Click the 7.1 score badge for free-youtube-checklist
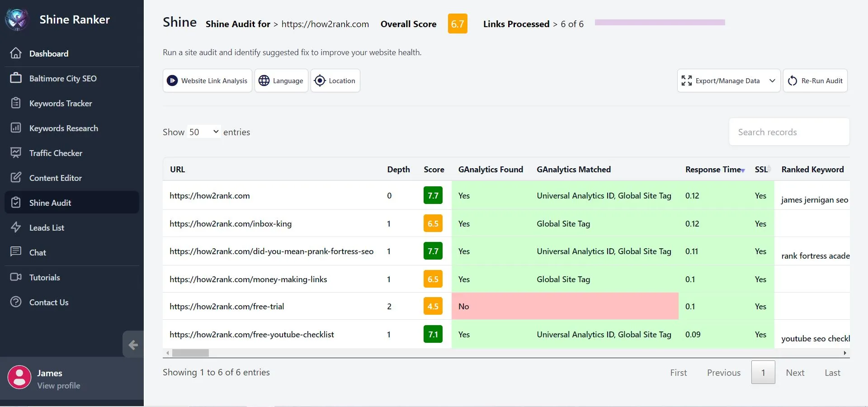The width and height of the screenshot is (868, 407). (x=433, y=334)
